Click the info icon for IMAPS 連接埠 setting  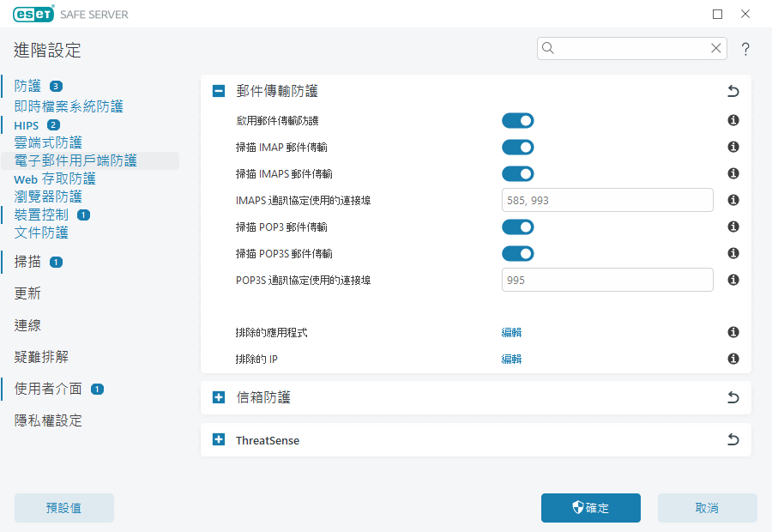(x=733, y=200)
